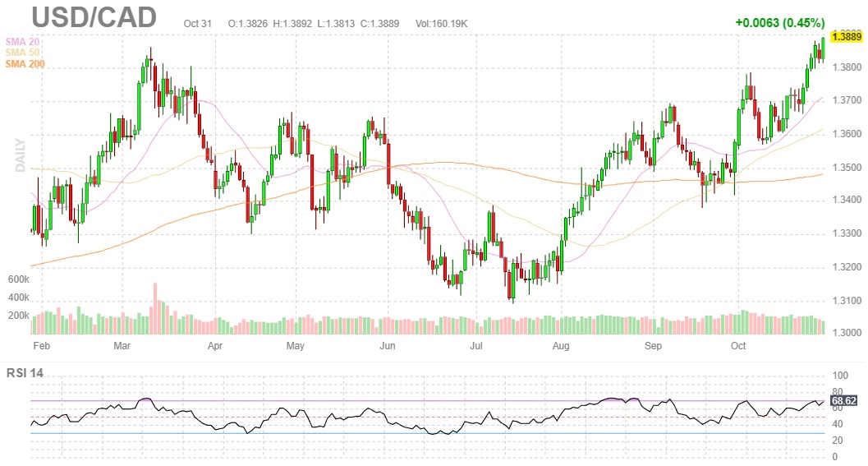Select the SMA 50 legend label
868x466 pixels.
22,53
